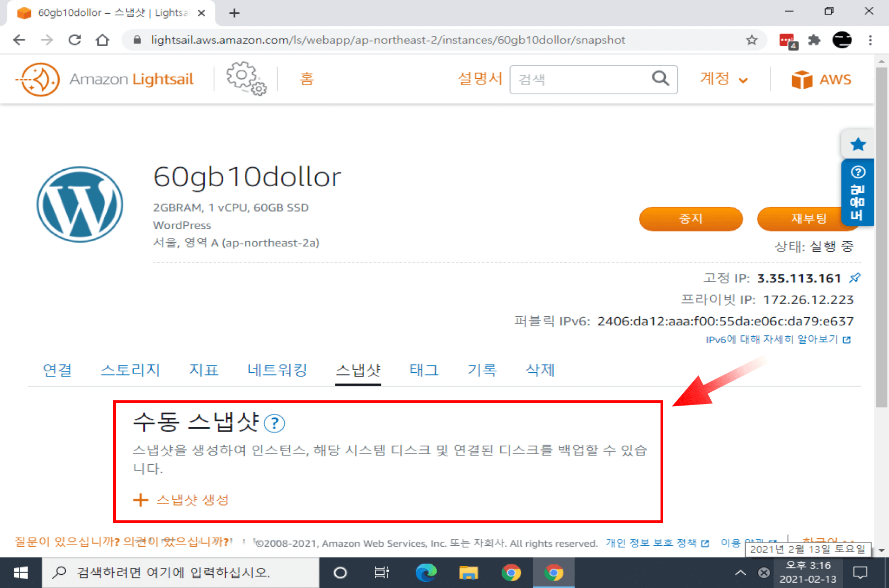Click the Amazon Lightsail logo

[x=105, y=79]
